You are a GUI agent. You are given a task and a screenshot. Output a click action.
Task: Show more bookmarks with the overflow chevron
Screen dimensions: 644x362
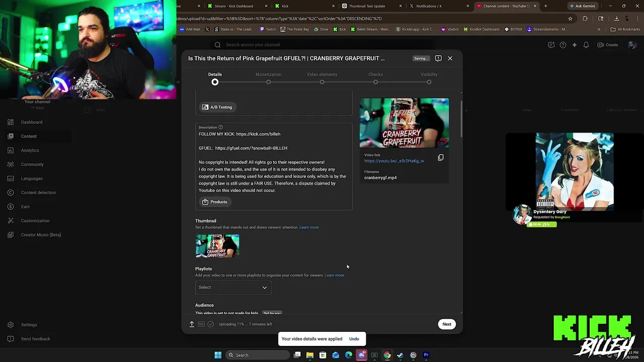599,29
